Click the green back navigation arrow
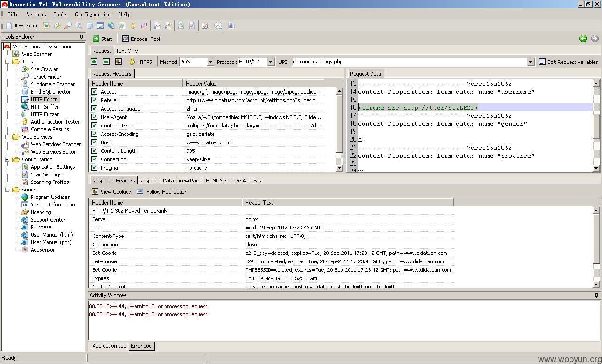This screenshot has width=602, height=364. 583,39
